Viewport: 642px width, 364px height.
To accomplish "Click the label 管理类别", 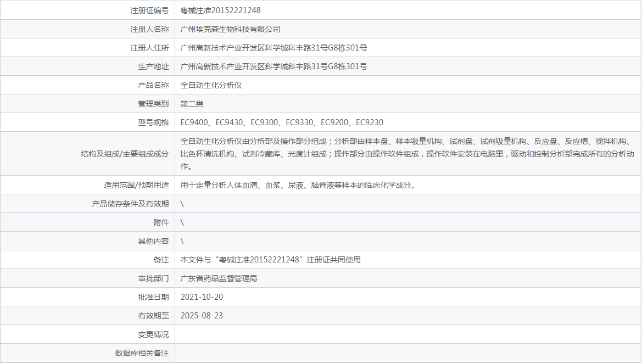I will (154, 104).
